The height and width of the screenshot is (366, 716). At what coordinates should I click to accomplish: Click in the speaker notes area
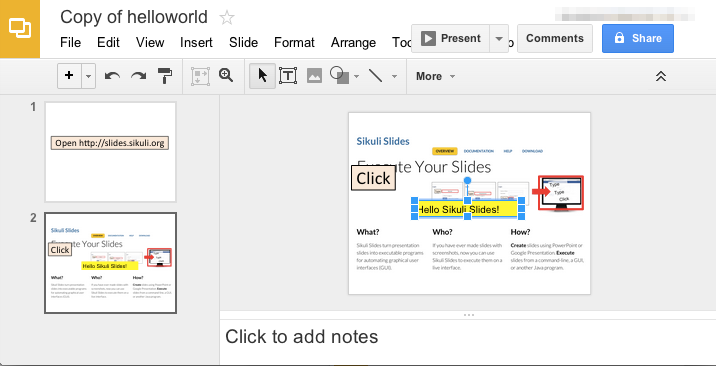pyautogui.click(x=468, y=341)
